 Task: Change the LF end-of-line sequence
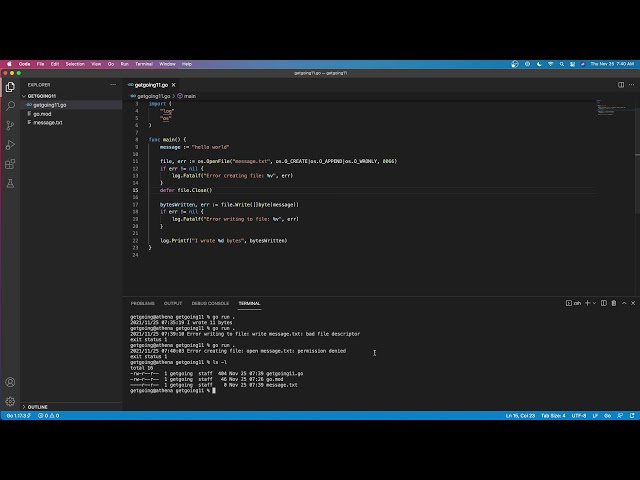pos(595,416)
